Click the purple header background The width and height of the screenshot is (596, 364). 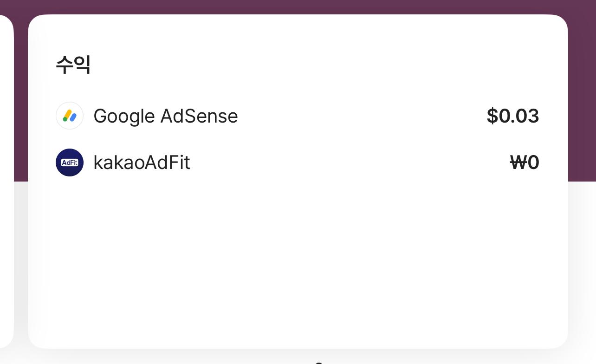tap(298, 6)
